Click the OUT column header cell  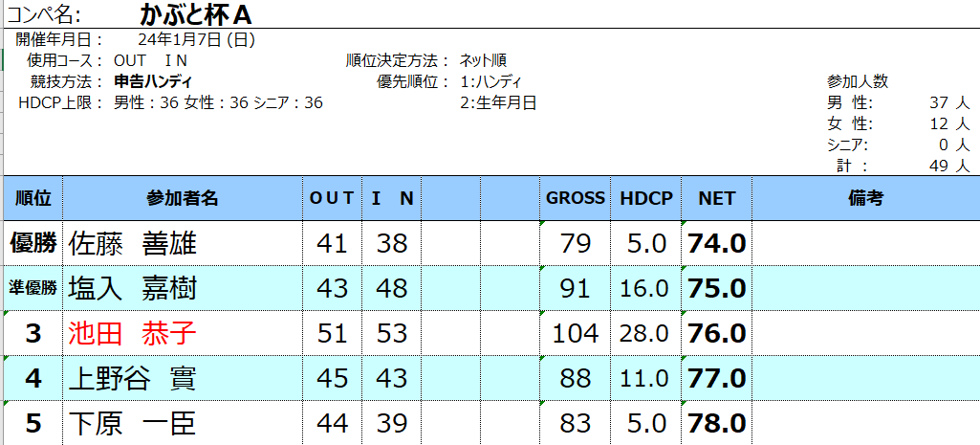click(x=332, y=198)
